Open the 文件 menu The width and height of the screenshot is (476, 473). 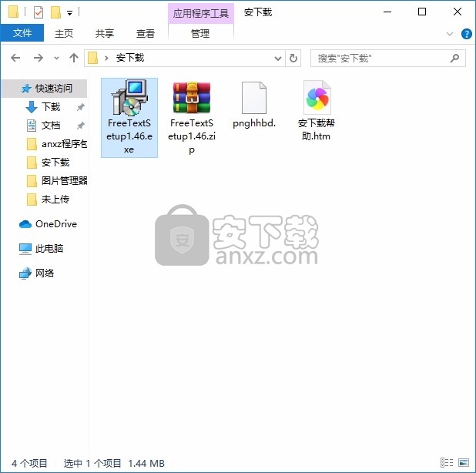coord(22,34)
